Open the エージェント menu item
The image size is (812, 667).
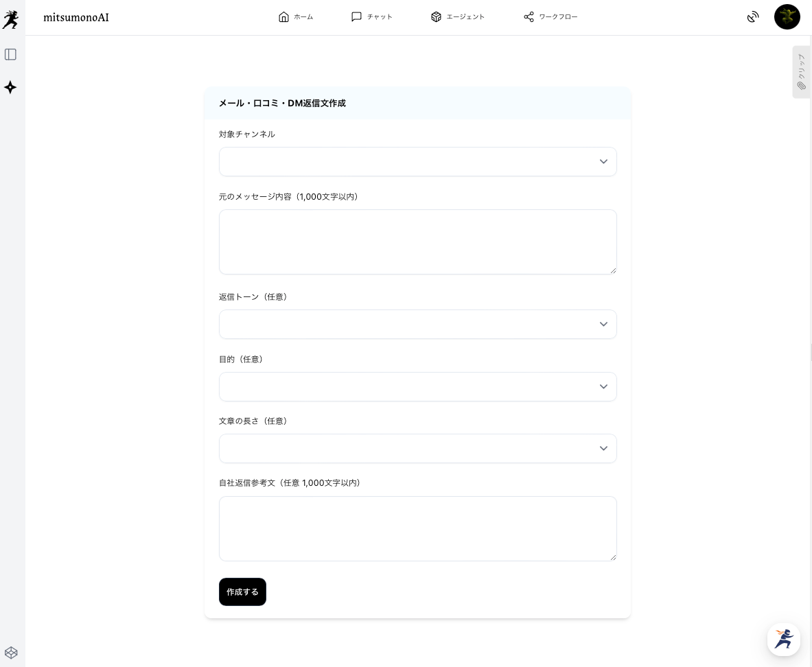click(458, 17)
